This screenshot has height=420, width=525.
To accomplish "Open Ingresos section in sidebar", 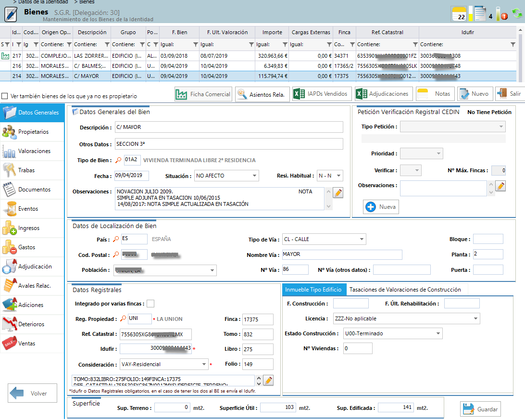I will click(x=32, y=228).
